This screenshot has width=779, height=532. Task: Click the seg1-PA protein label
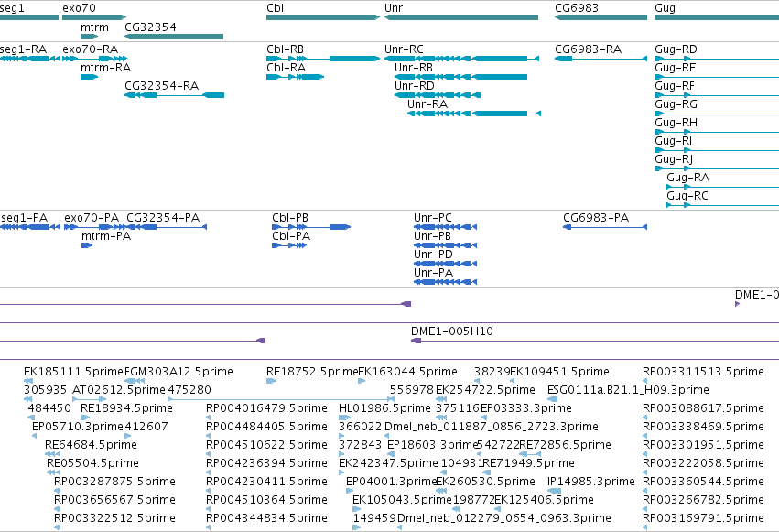25,218
